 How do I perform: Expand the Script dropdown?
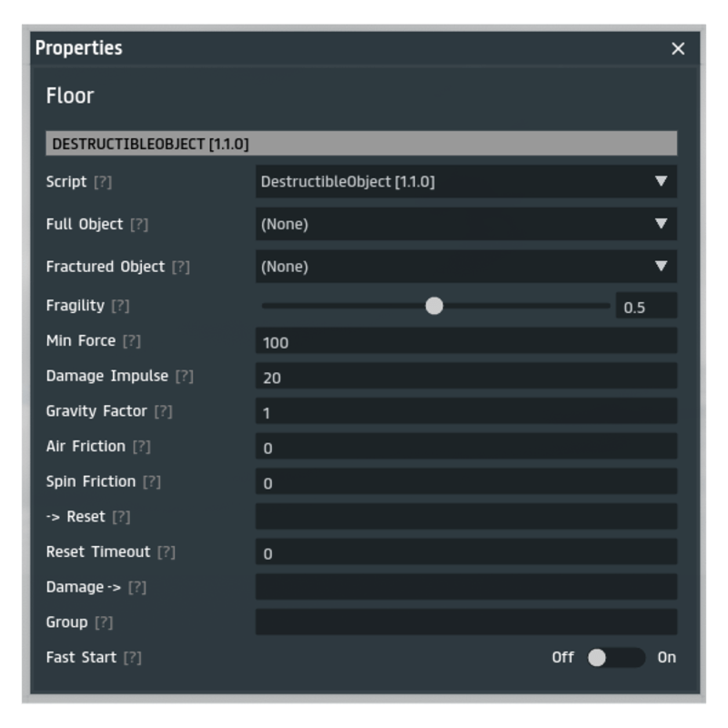466,181
